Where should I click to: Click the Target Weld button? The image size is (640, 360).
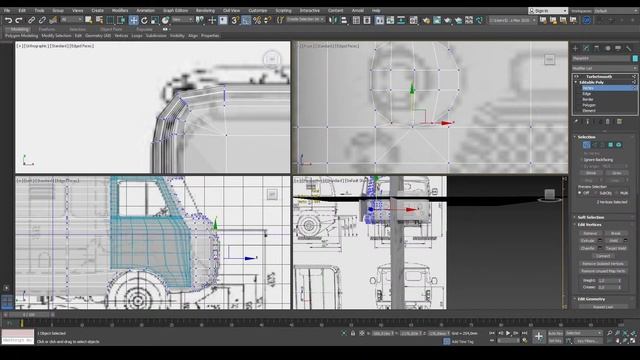click(x=616, y=248)
